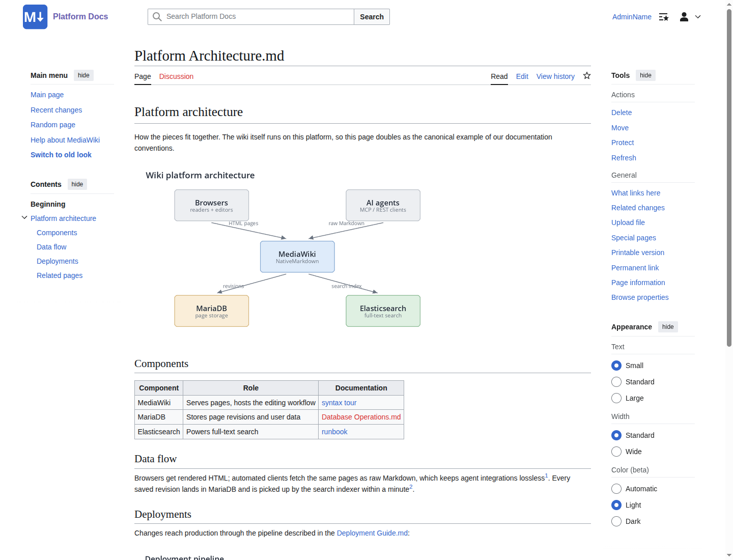Image resolution: width=733 pixels, height=560 pixels.
Task: Open Special pages link
Action: pyautogui.click(x=634, y=238)
